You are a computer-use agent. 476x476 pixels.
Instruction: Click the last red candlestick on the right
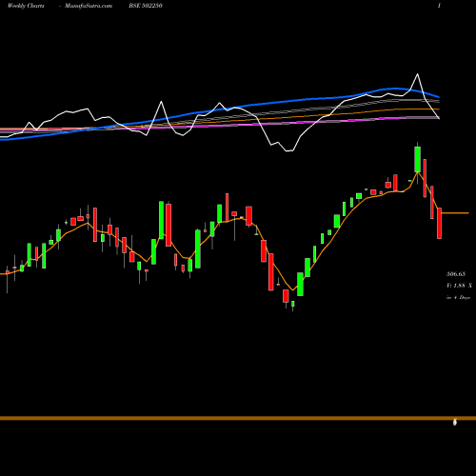(x=439, y=223)
